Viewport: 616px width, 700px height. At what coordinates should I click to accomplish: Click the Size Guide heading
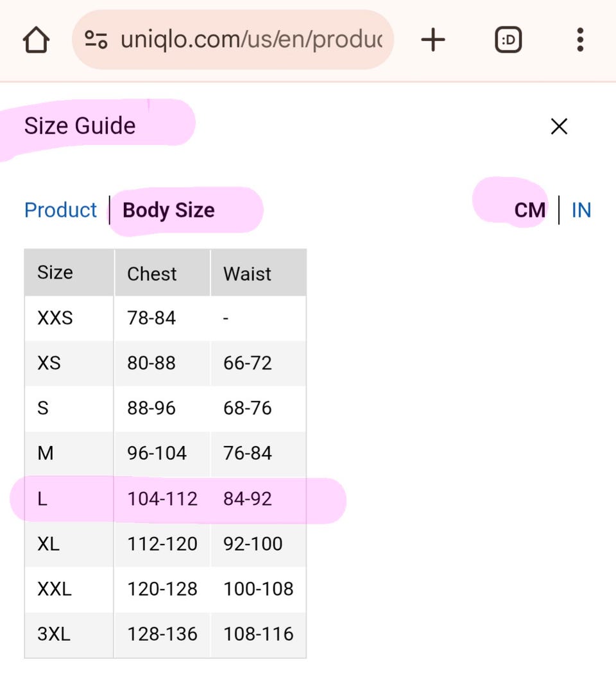point(80,126)
